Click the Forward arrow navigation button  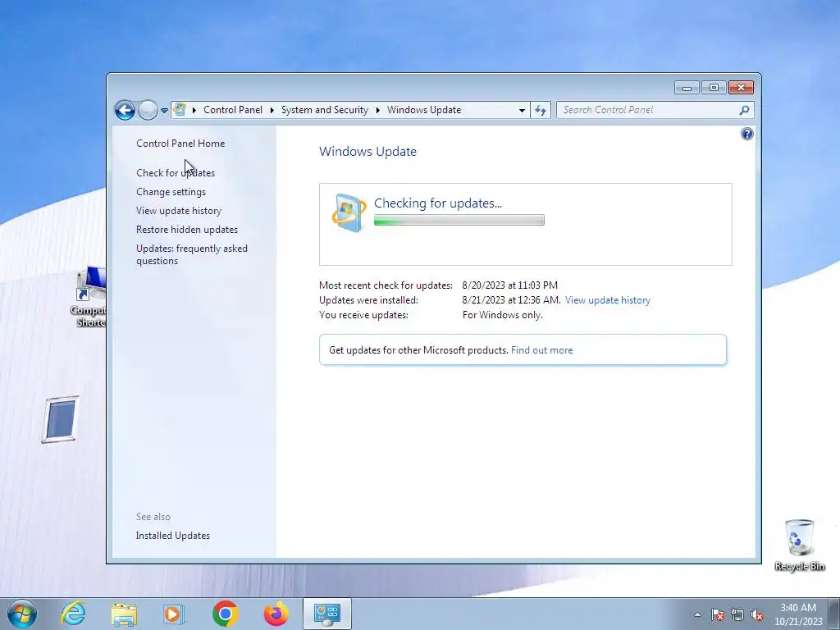pos(148,111)
